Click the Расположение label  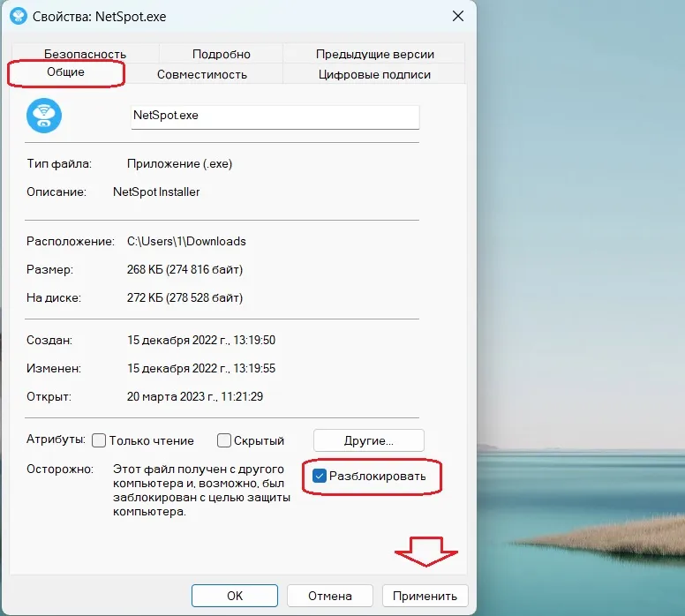point(71,241)
